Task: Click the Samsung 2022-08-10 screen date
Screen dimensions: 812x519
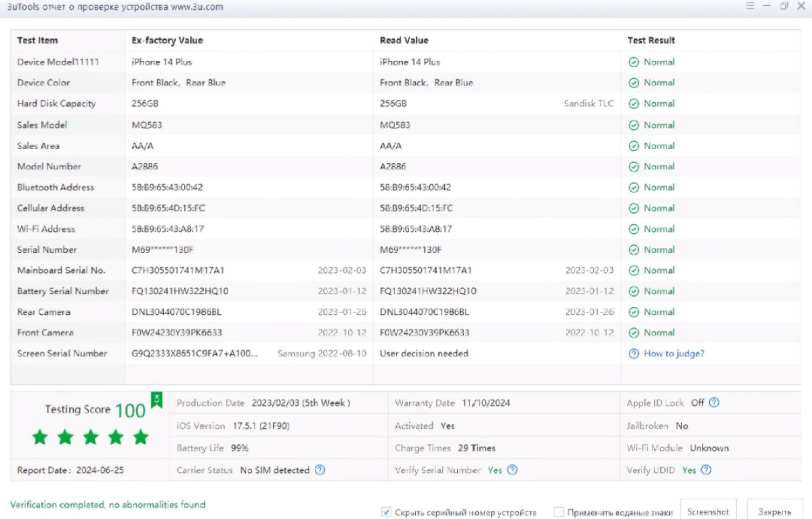Action: tap(322, 353)
